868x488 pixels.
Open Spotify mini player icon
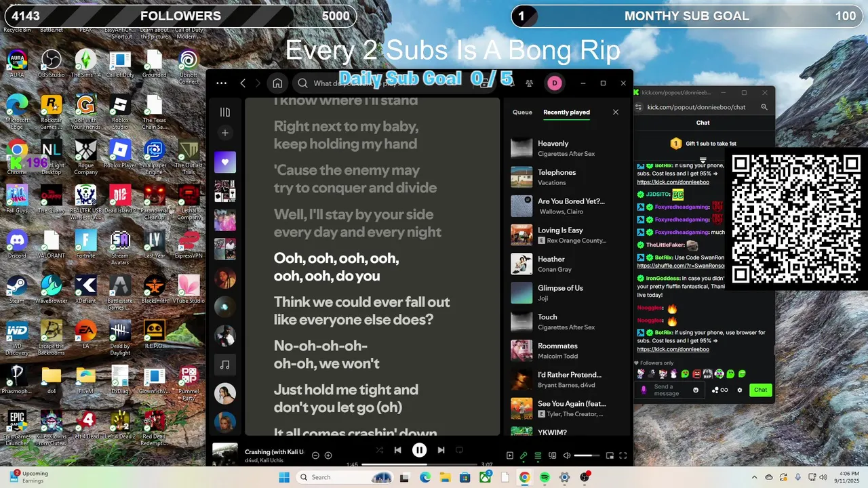610,456
